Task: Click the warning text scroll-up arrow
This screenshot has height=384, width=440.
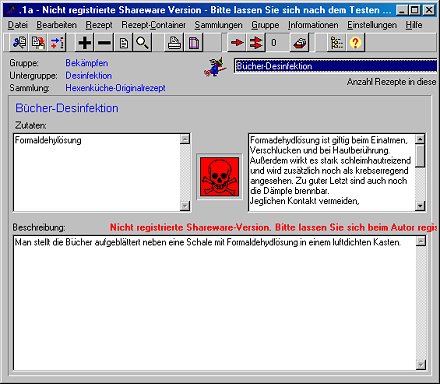Action: (420, 139)
